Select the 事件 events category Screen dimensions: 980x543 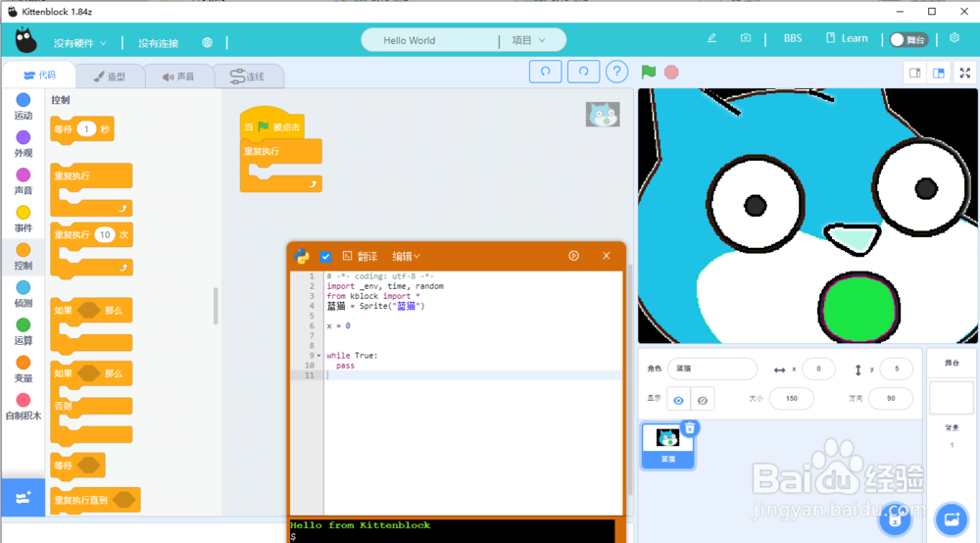(x=24, y=219)
